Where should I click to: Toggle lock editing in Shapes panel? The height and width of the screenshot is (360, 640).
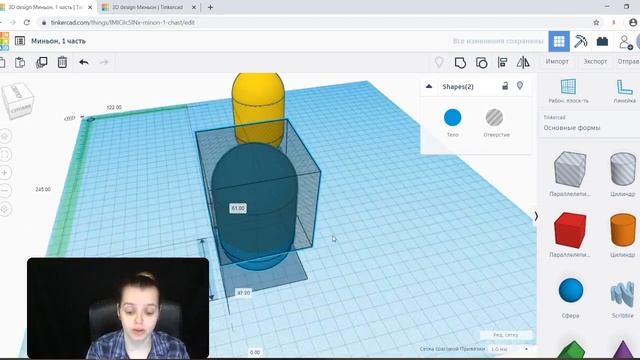[505, 86]
